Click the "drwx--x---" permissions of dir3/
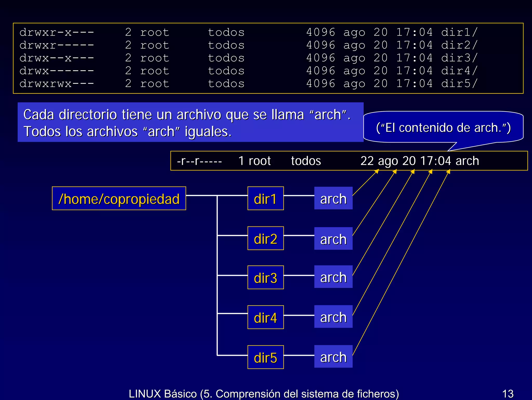532x400 pixels. click(57, 58)
